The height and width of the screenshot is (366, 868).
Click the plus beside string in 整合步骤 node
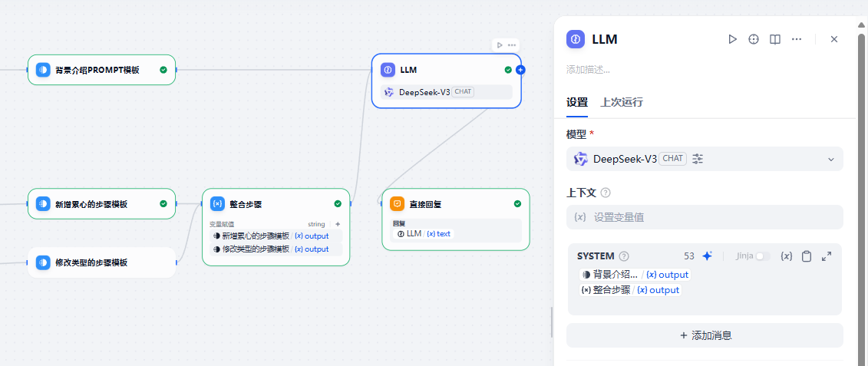(338, 224)
